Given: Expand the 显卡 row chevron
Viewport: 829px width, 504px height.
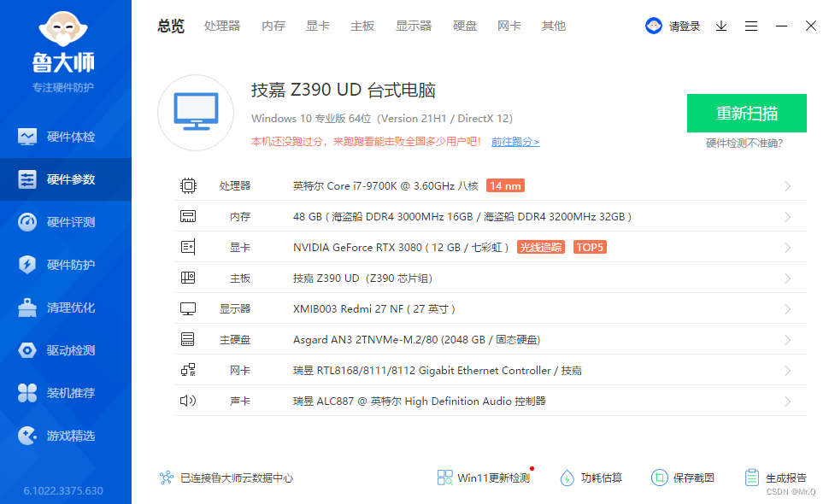Looking at the screenshot, I should (788, 248).
